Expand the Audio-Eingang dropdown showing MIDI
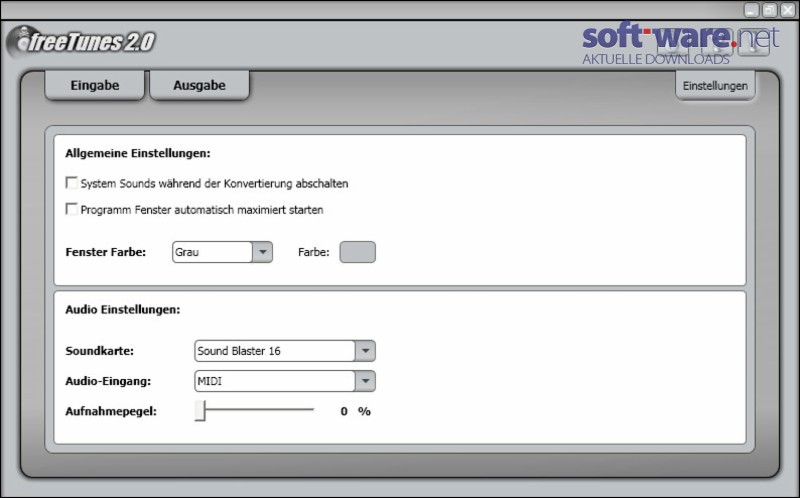 point(285,381)
